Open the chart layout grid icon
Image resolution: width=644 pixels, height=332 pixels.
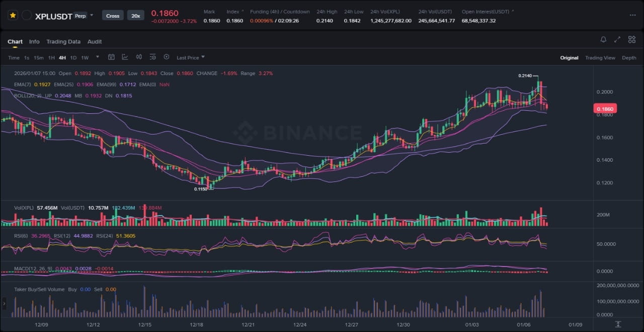631,39
